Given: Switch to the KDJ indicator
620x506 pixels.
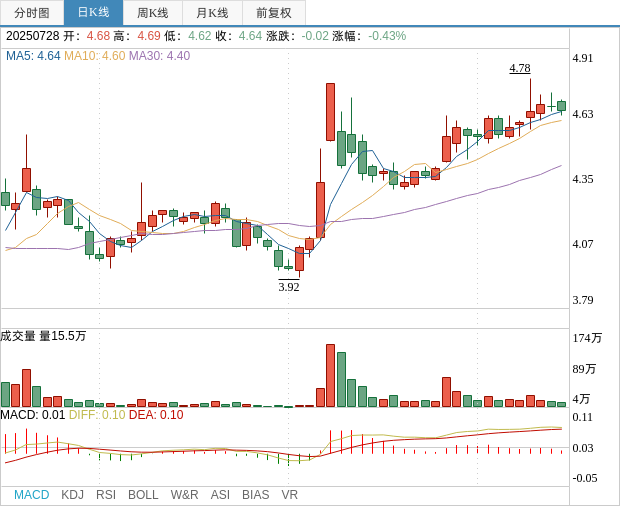Looking at the screenshot, I should click(72, 495).
